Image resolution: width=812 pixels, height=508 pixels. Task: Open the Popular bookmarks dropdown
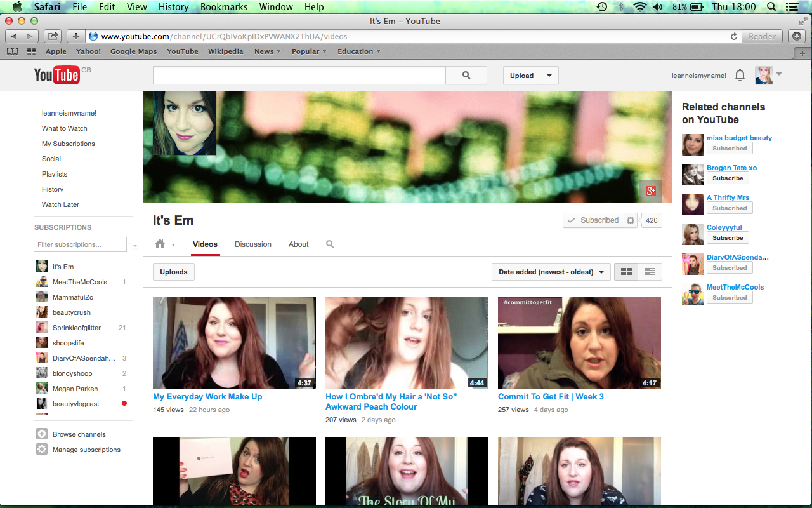(x=309, y=51)
